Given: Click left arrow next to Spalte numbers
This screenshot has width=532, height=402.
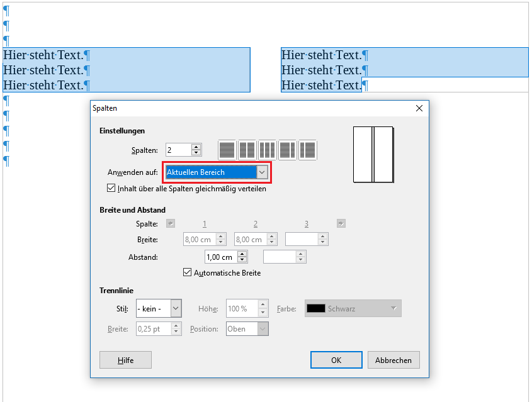Looking at the screenshot, I should [x=171, y=223].
